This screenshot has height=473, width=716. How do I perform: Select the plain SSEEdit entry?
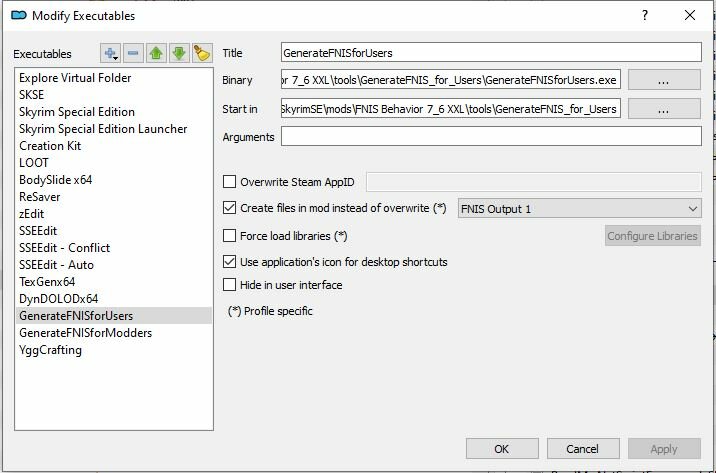pyautogui.click(x=114, y=231)
